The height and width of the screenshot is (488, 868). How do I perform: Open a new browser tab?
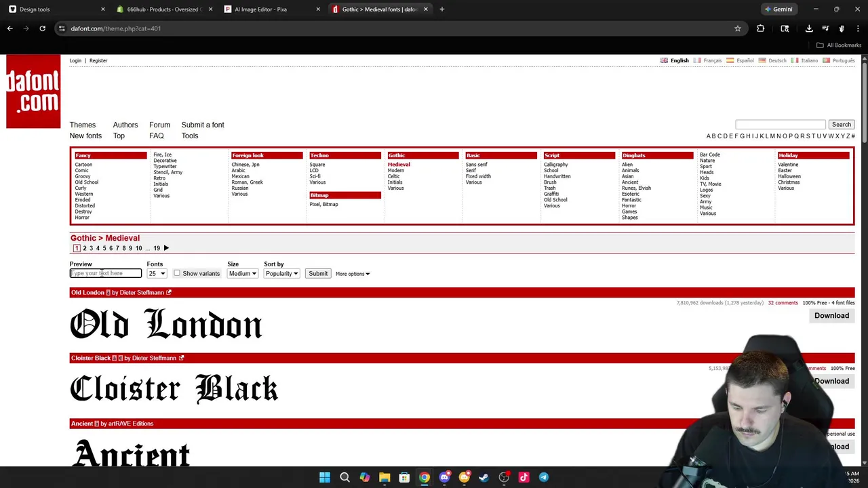(441, 9)
